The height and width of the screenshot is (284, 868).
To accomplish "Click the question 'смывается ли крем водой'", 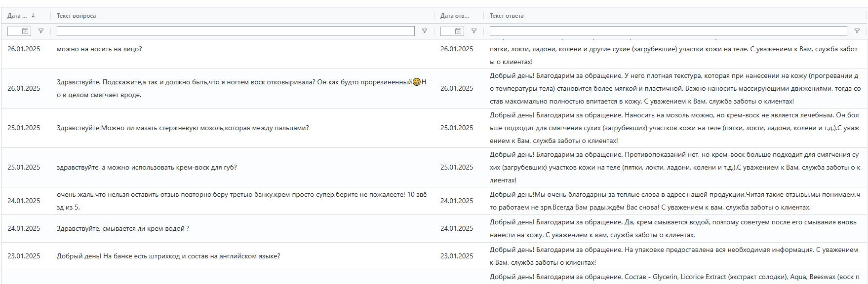I will pyautogui.click(x=123, y=229).
